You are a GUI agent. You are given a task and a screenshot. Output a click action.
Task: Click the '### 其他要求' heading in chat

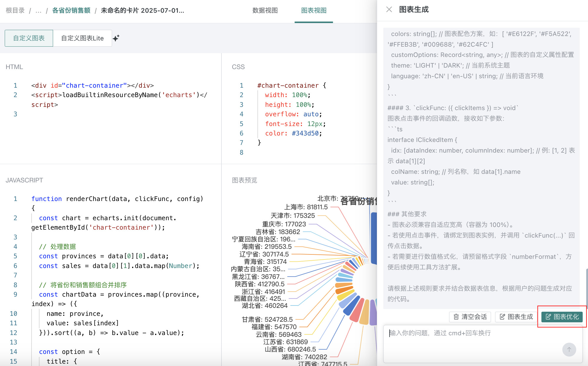(x=407, y=214)
